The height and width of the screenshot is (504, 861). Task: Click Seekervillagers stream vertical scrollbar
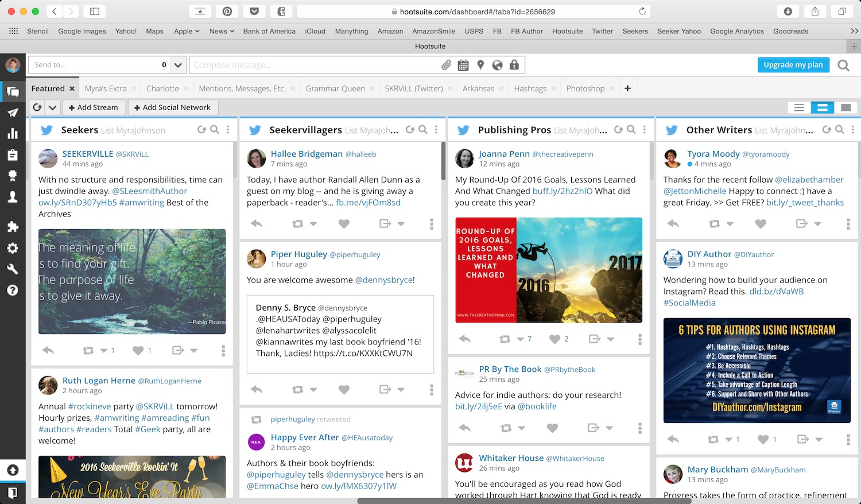[x=443, y=161]
